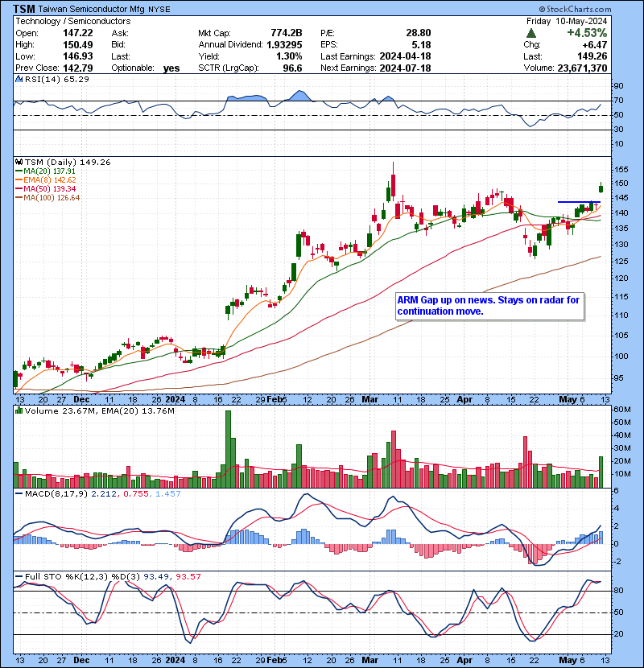
Task: Click the volume bars icon beside Volume label
Action: click(x=19, y=410)
